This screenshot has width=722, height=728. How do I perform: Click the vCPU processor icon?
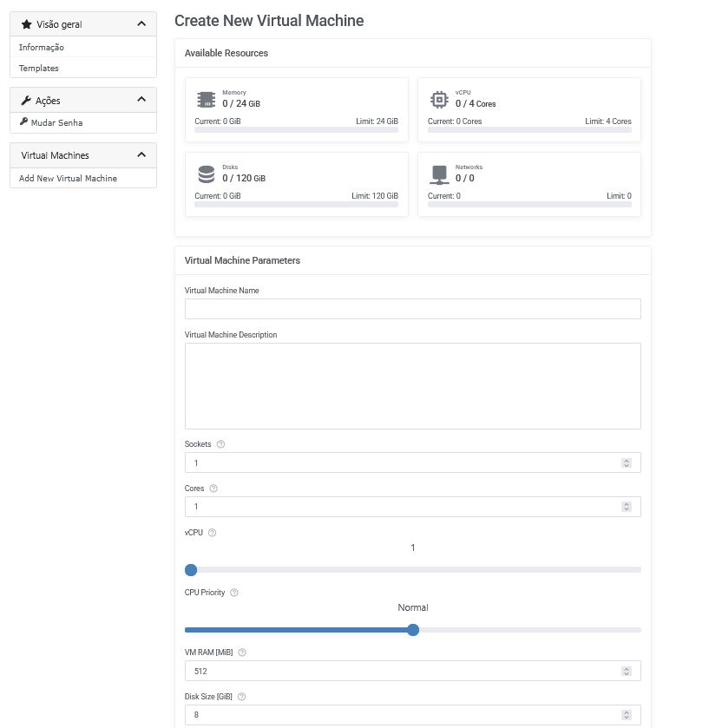(x=439, y=100)
